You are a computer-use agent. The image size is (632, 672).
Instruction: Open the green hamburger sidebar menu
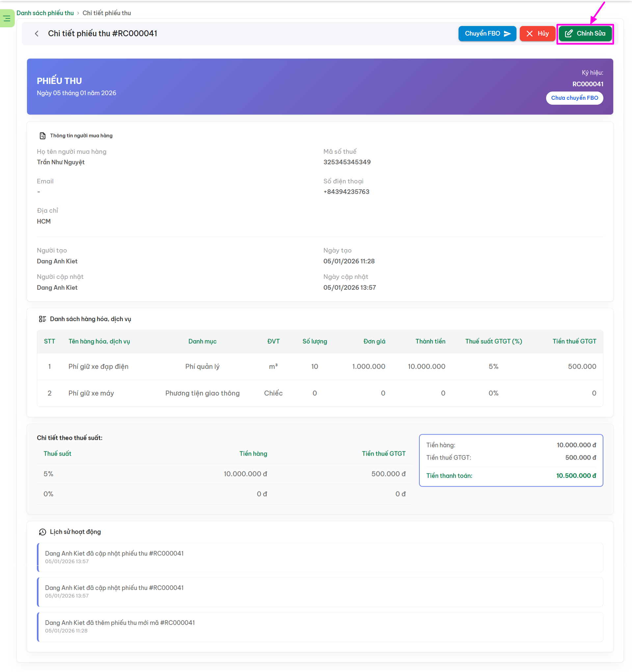[x=7, y=18]
